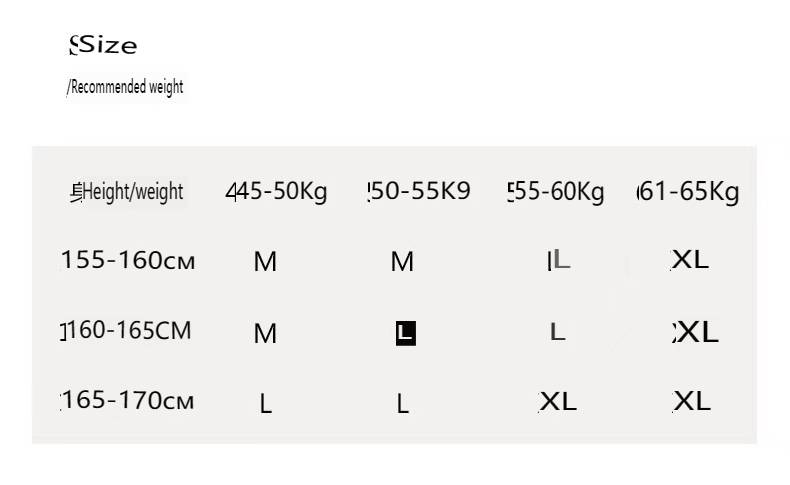The image size is (790, 485).
Task: Click XL for 155-160cm and 61-65Kg
Action: [690, 260]
